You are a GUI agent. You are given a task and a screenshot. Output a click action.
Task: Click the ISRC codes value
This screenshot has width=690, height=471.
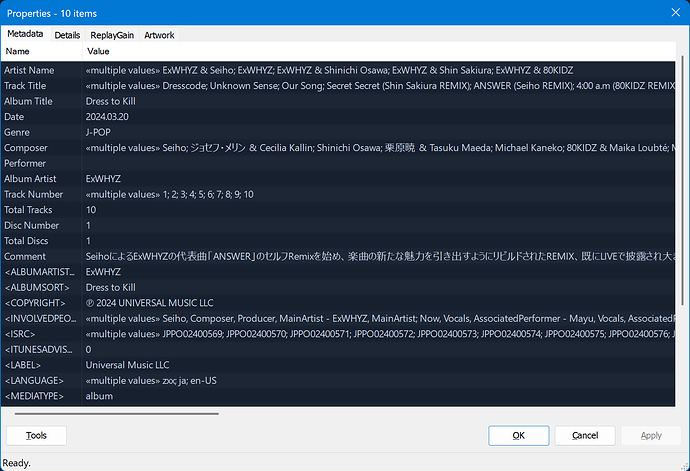coord(380,334)
